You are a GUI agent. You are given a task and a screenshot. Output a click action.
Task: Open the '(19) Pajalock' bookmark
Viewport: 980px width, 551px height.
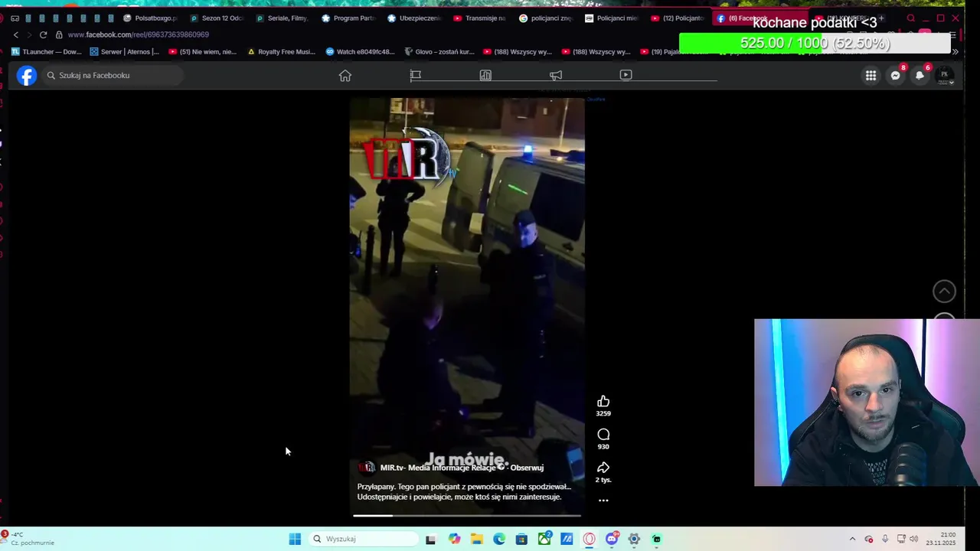pos(675,52)
